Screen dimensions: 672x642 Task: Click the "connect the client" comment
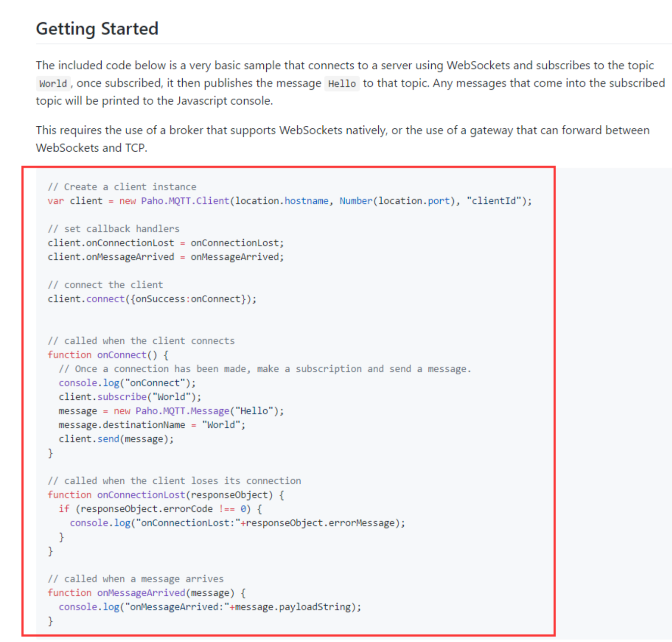(x=105, y=285)
